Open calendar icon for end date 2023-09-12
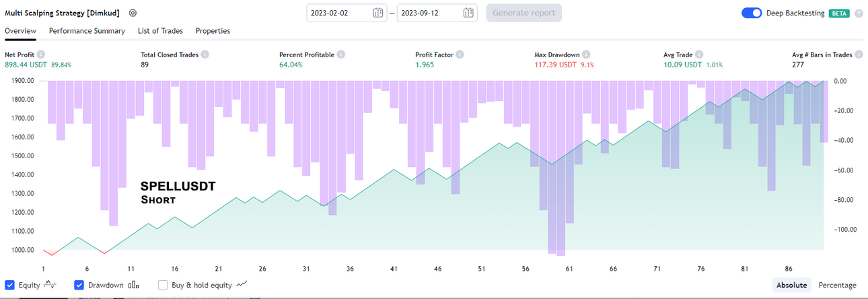The width and height of the screenshot is (868, 299). [469, 13]
